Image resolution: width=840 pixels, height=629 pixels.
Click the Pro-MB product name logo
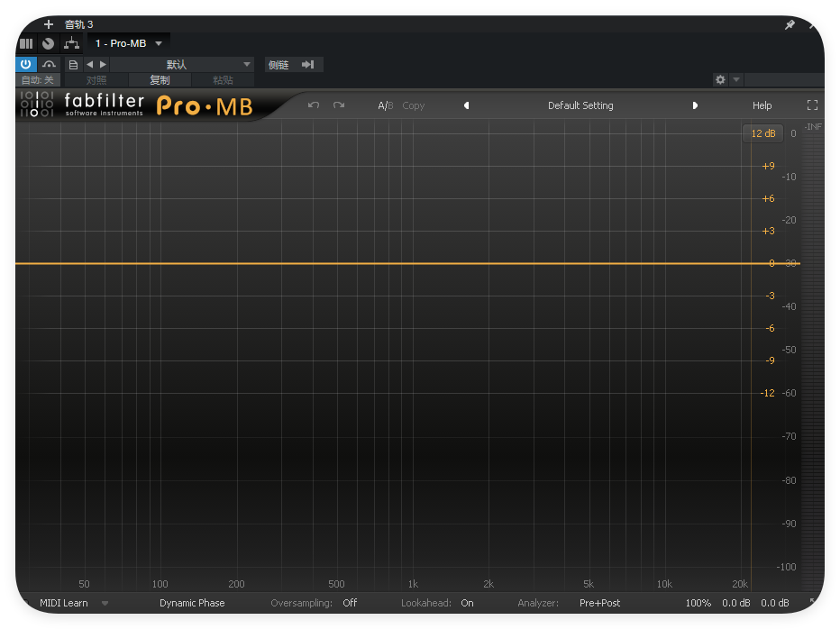(205, 106)
